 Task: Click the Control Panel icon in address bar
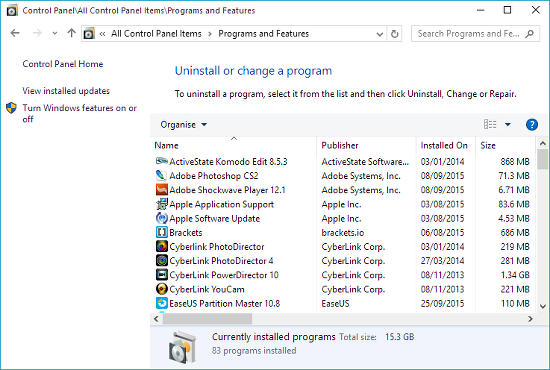pyautogui.click(x=89, y=34)
